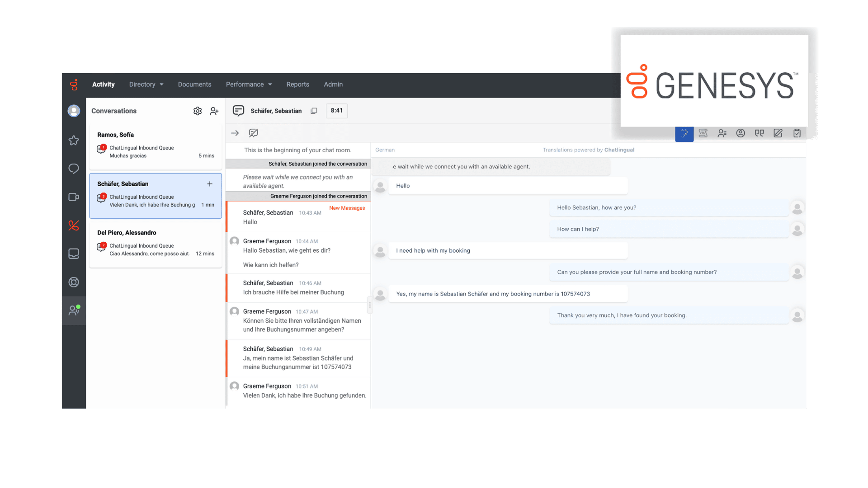Click the 10:49 AM timestamp
The width and height of the screenshot is (868, 488).
[310, 349]
